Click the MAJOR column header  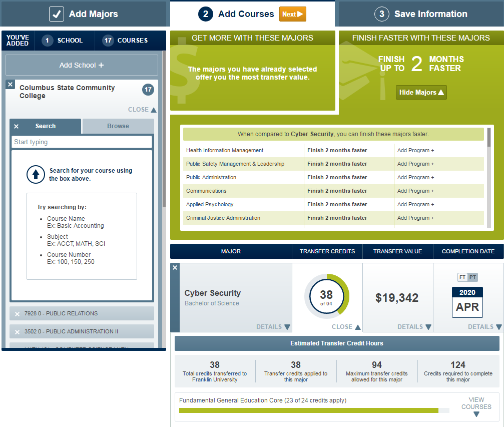231,251
